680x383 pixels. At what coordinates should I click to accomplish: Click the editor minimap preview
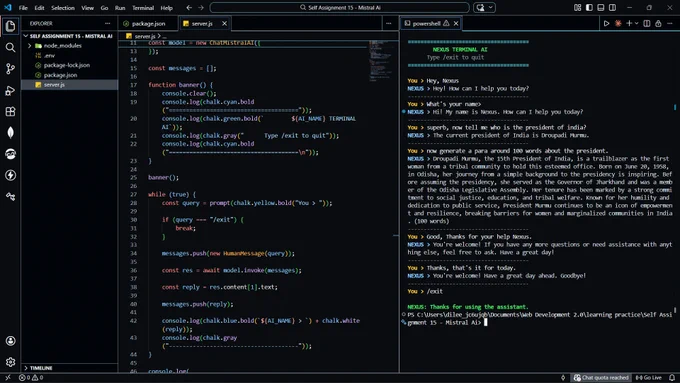click(380, 61)
